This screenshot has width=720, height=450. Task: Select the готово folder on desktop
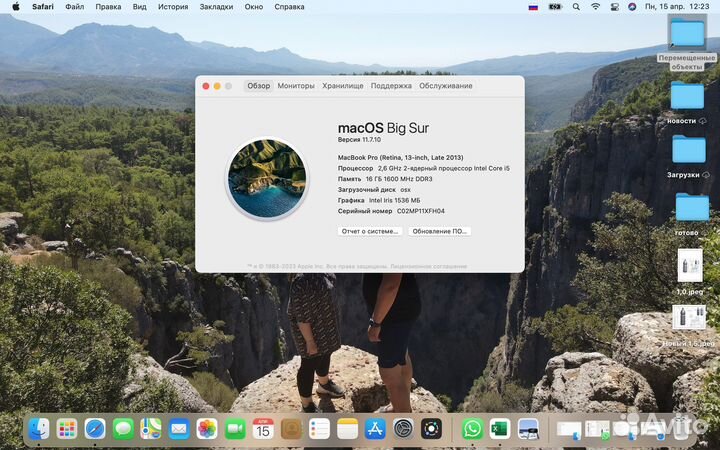pyautogui.click(x=691, y=214)
